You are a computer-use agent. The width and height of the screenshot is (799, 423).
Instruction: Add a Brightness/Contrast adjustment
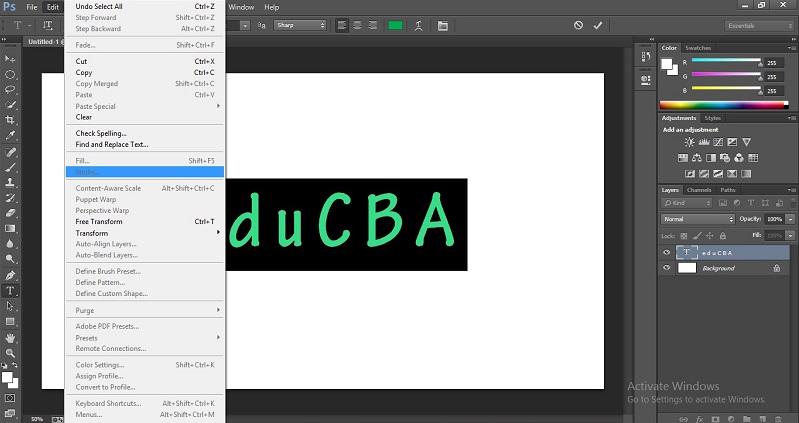click(x=689, y=142)
